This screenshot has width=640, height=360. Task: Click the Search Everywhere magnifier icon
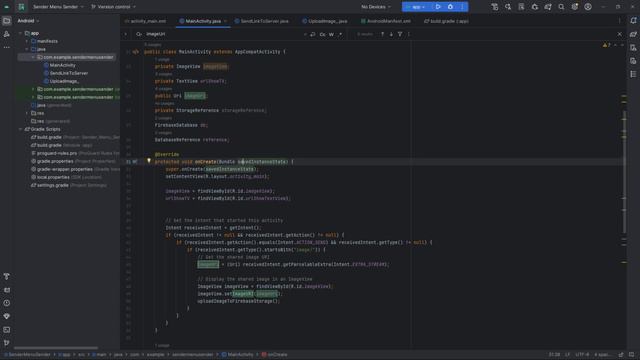click(x=561, y=7)
